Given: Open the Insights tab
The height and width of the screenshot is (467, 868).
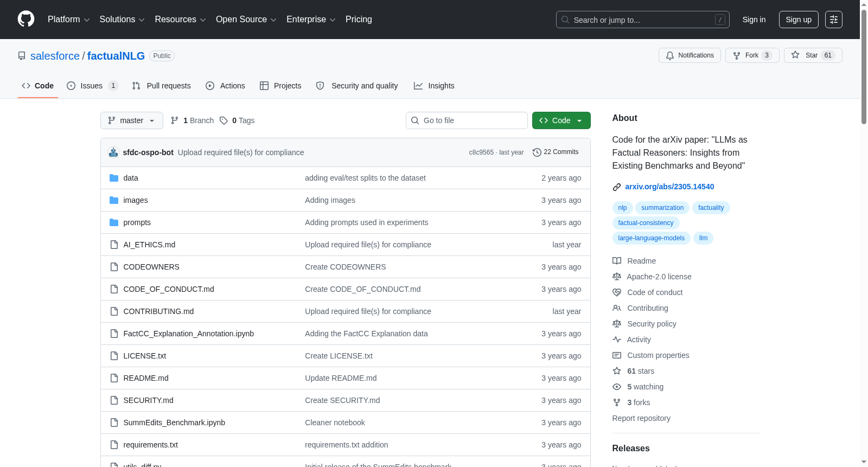Looking at the screenshot, I should point(434,86).
